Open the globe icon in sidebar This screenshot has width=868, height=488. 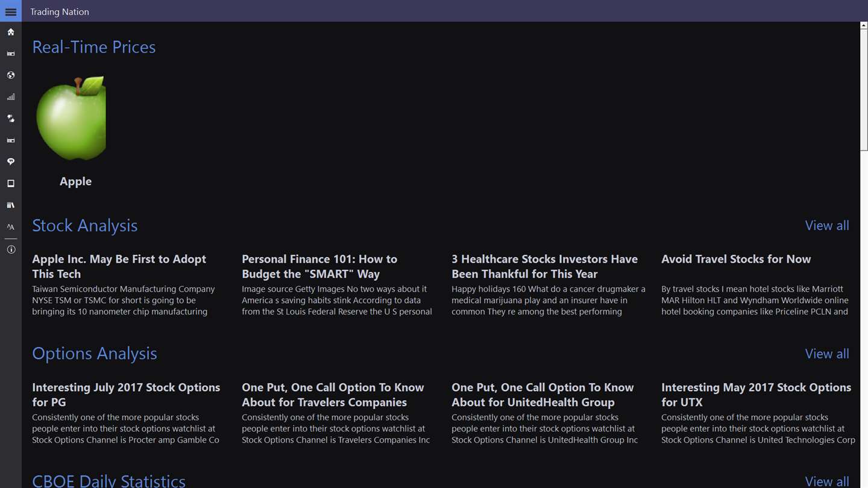pyautogui.click(x=11, y=75)
